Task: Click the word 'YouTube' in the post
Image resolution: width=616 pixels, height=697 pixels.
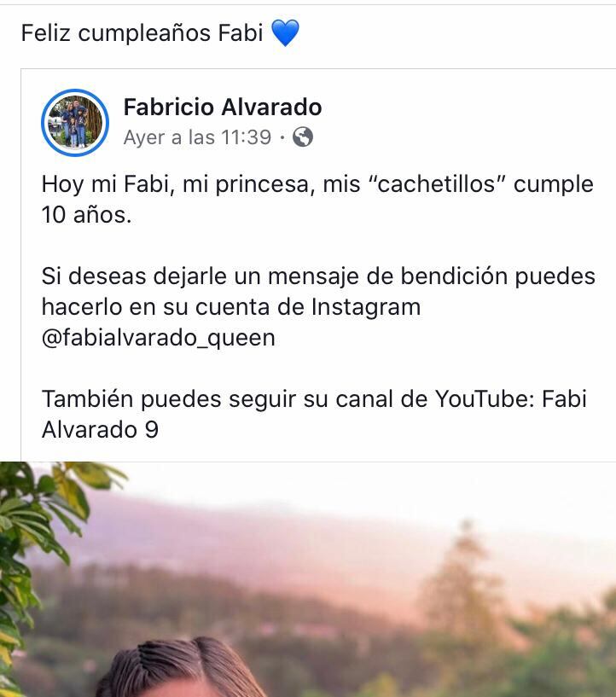Action: pyautogui.click(x=485, y=398)
